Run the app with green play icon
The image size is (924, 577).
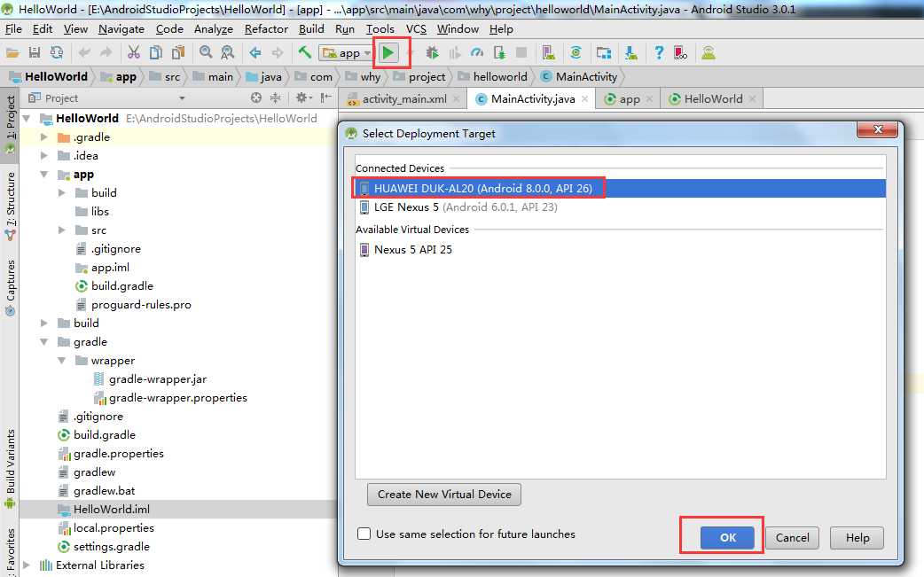click(388, 53)
